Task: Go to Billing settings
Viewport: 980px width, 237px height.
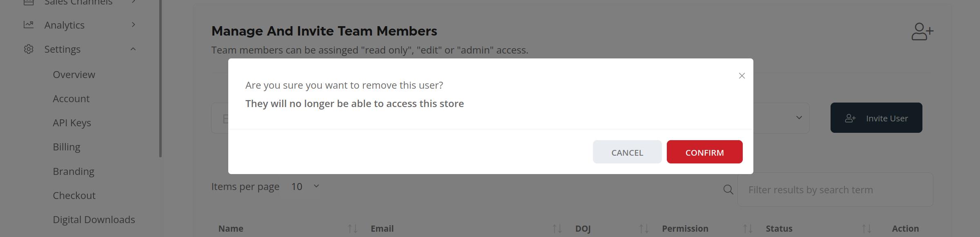Action: pyautogui.click(x=67, y=147)
